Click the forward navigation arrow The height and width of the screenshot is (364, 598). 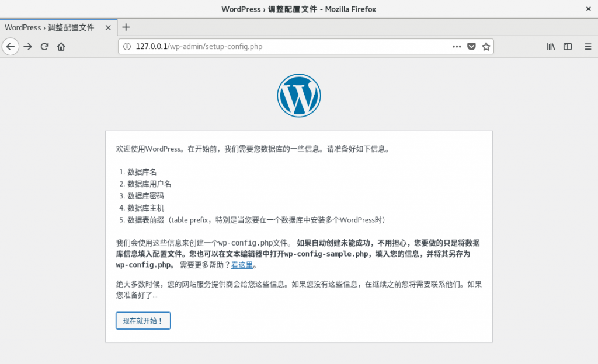(x=27, y=47)
